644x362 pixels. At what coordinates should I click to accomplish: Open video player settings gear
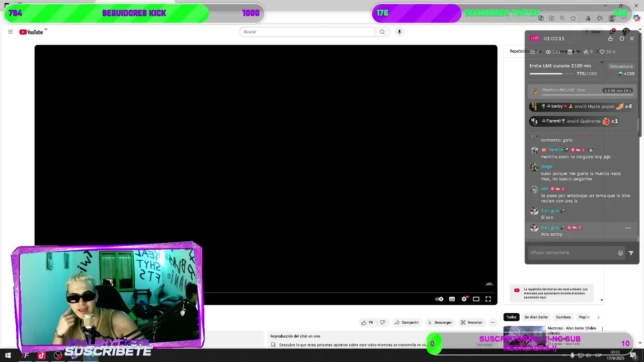[464, 299]
